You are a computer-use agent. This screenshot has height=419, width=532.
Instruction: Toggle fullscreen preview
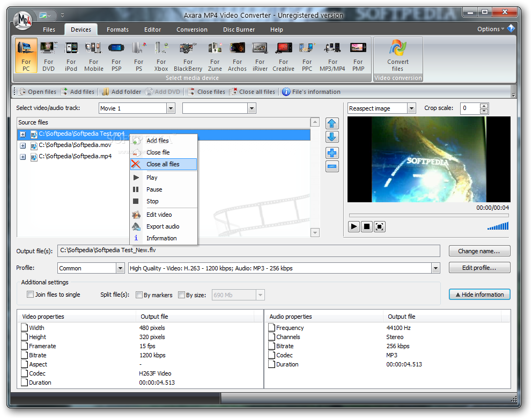click(380, 226)
